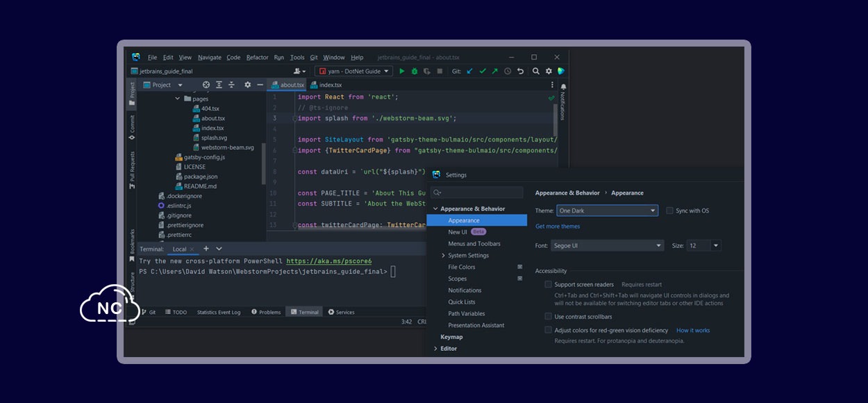Enable Support screen readers checkbox
This screenshot has width=868, height=403.
pyautogui.click(x=549, y=284)
